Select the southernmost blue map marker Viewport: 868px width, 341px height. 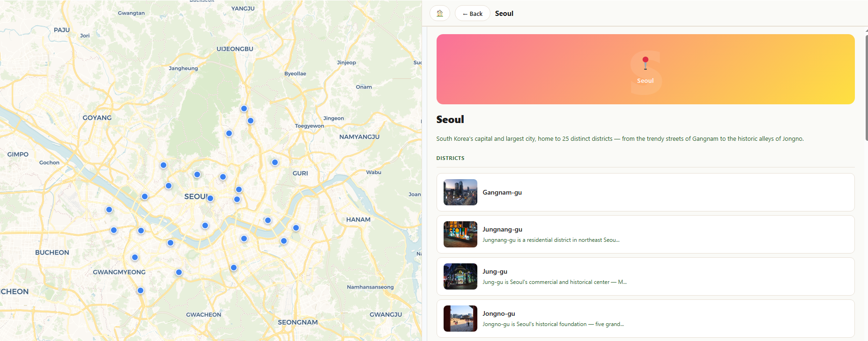pyautogui.click(x=141, y=290)
